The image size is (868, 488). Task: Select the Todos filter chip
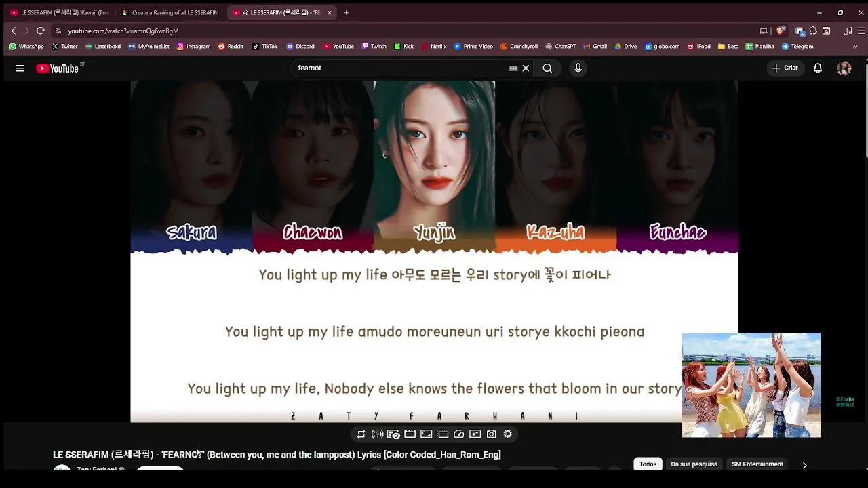[648, 464]
